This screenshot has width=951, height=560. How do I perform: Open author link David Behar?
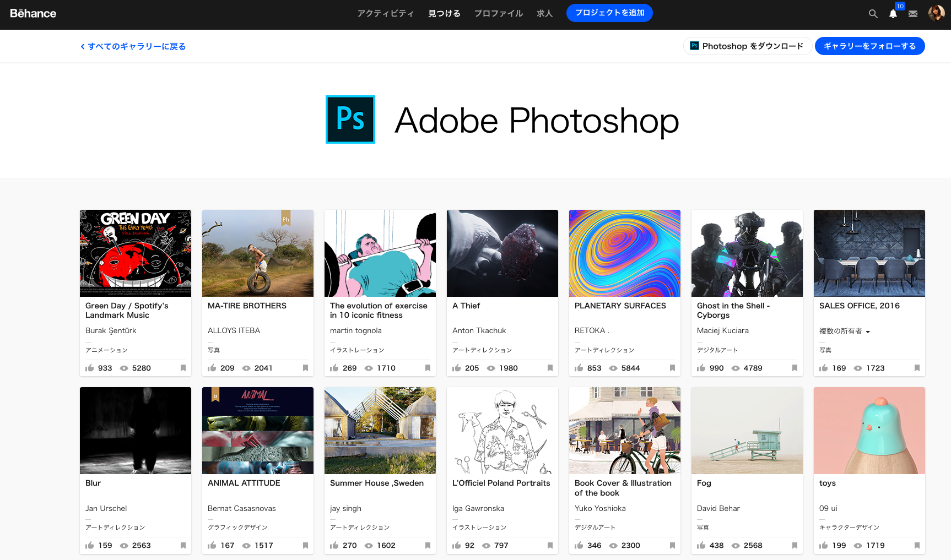(718, 508)
